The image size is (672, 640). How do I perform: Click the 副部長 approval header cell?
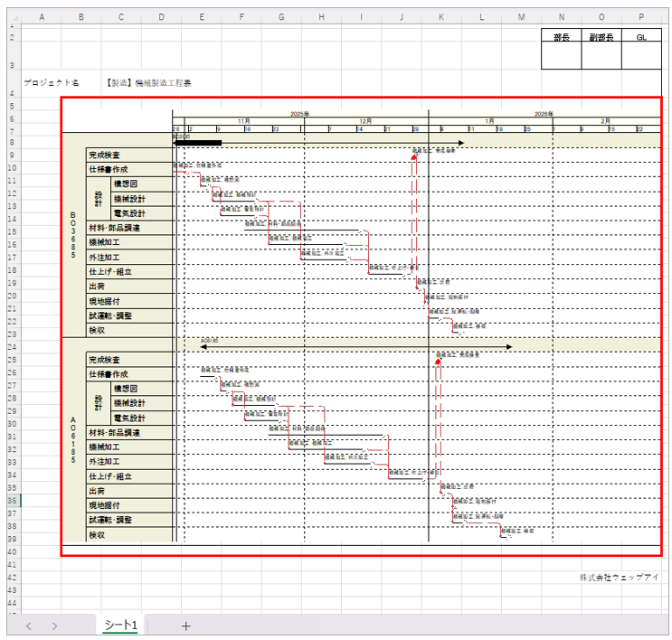[x=601, y=37]
